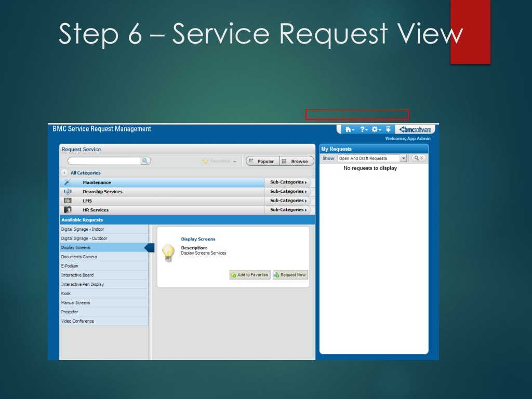Screen dimensions: 532x399
Task: Click the lightbulb icon for Display Screens
Action: 168,253
